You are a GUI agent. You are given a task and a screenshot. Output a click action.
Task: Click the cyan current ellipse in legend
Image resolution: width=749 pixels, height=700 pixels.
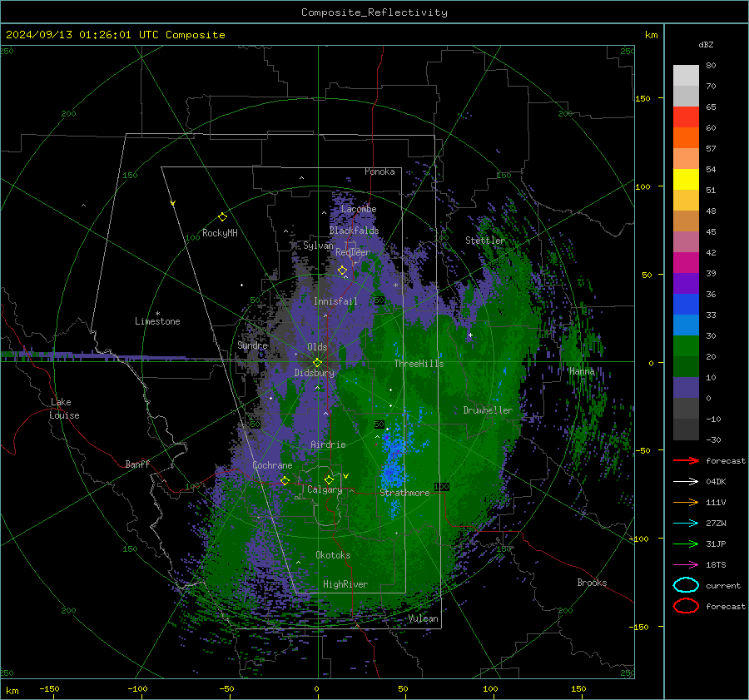pos(686,585)
